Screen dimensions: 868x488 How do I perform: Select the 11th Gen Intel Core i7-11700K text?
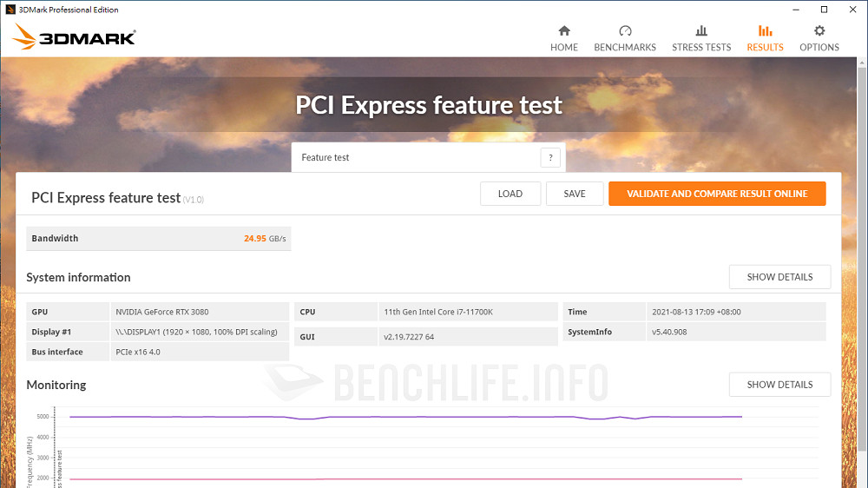[x=438, y=312]
